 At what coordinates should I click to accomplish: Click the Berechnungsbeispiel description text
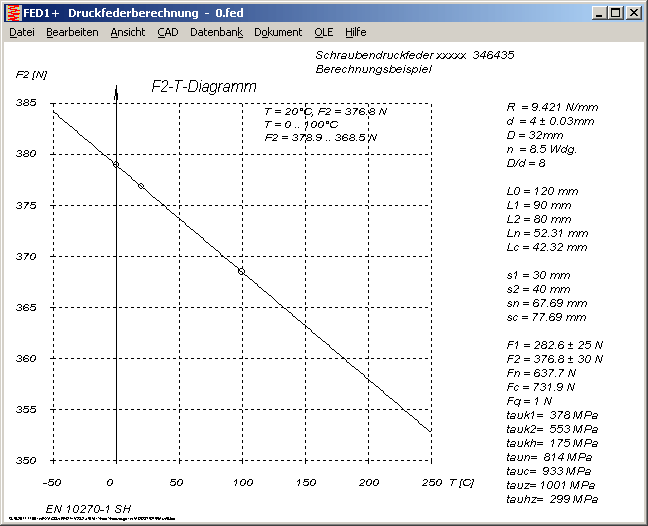(x=374, y=70)
